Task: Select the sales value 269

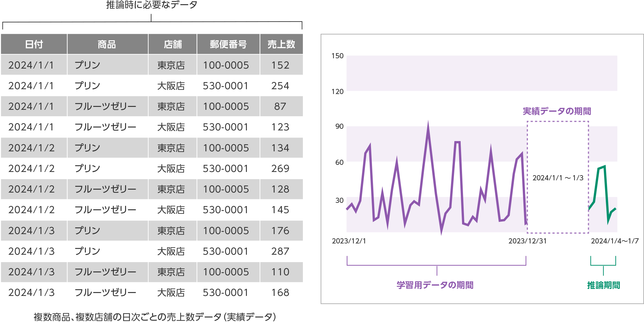Action: [x=280, y=168]
